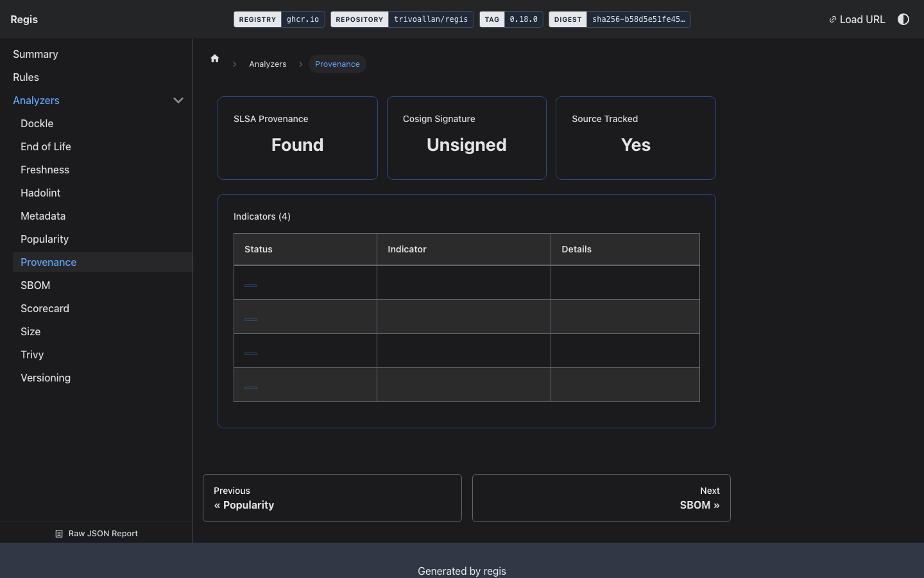Open the Raw JSON Report
This screenshot has width=924, height=578.
(x=96, y=534)
